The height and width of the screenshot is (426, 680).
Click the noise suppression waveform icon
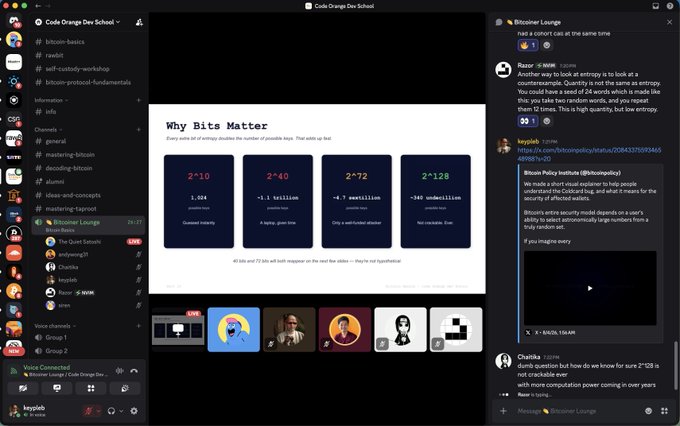[x=120, y=370]
